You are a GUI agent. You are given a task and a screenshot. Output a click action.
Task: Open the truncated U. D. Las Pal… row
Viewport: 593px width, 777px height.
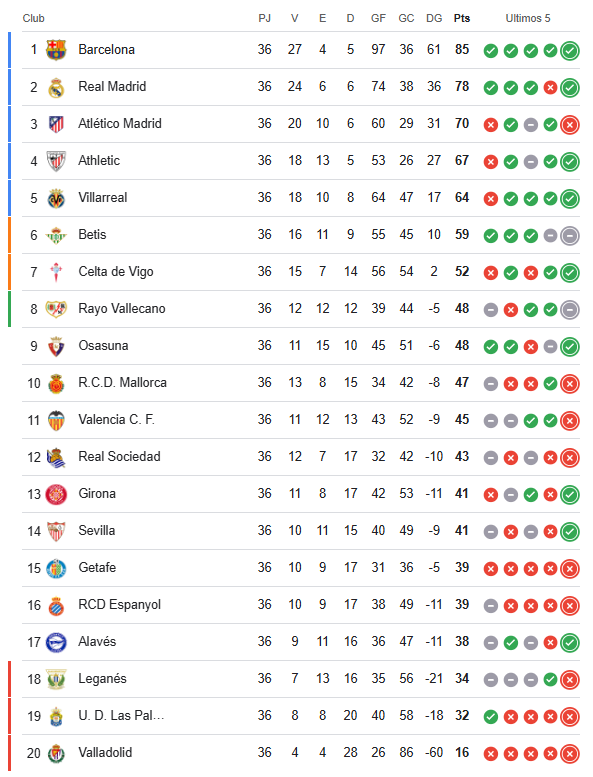(301, 716)
